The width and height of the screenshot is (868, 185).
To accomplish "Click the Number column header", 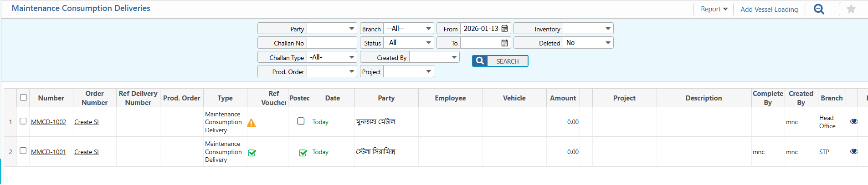I will click(x=51, y=98).
